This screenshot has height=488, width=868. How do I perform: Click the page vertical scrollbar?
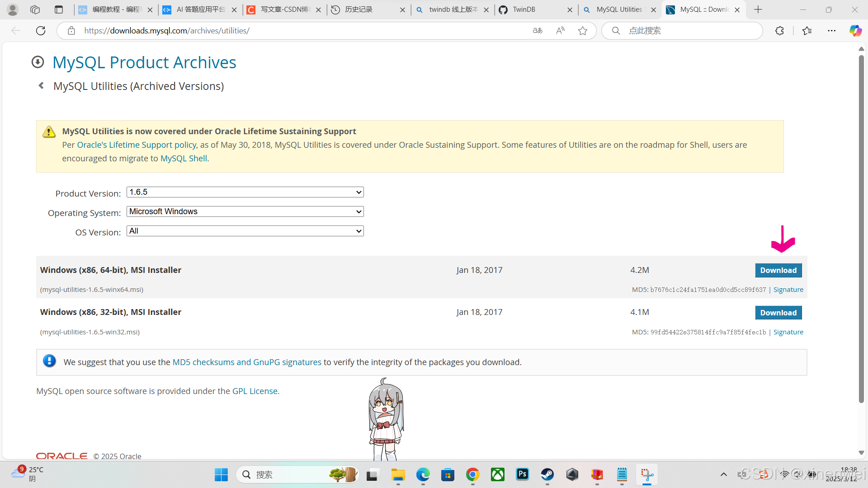coord(861,226)
